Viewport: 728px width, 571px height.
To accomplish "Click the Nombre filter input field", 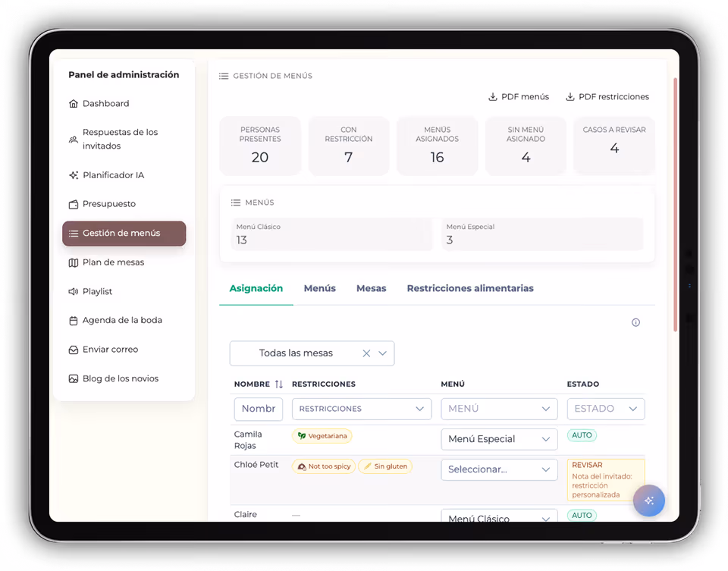I will (258, 409).
